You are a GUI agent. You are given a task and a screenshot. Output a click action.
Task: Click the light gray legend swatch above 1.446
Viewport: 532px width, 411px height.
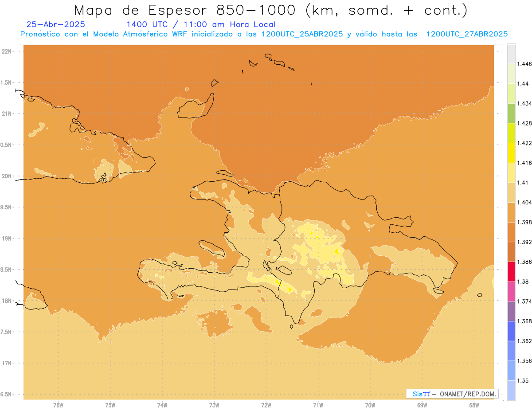pos(511,54)
